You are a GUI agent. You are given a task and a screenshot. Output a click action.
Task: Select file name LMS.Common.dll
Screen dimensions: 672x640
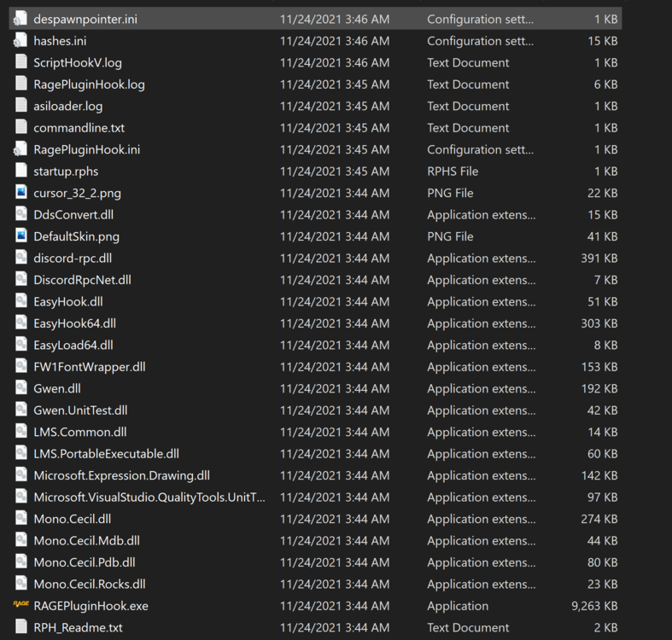pos(80,432)
